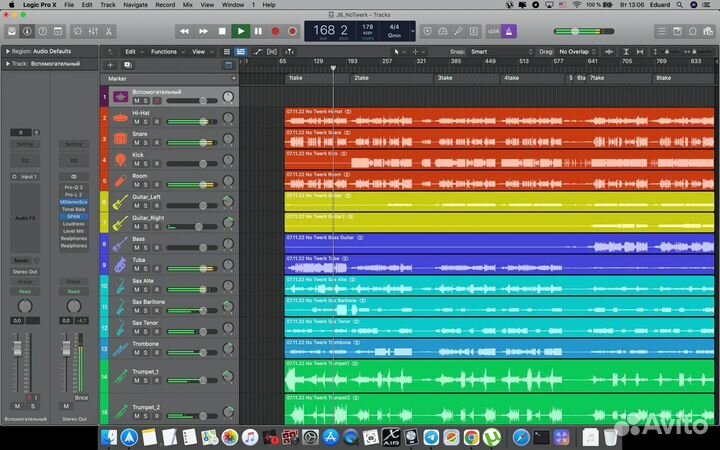This screenshot has width=720, height=450.
Task: Select the Trombone track icon
Action: tap(119, 349)
